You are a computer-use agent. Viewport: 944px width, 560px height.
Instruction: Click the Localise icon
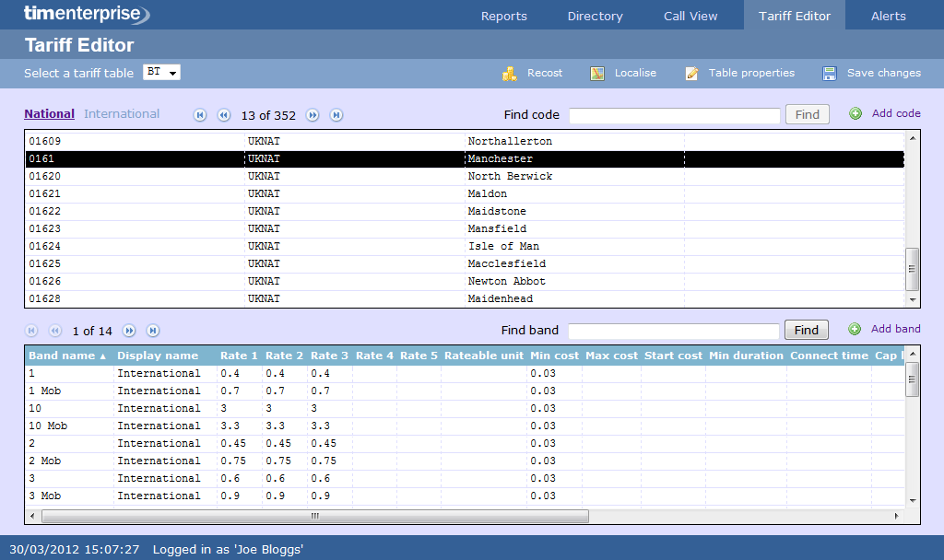click(597, 74)
